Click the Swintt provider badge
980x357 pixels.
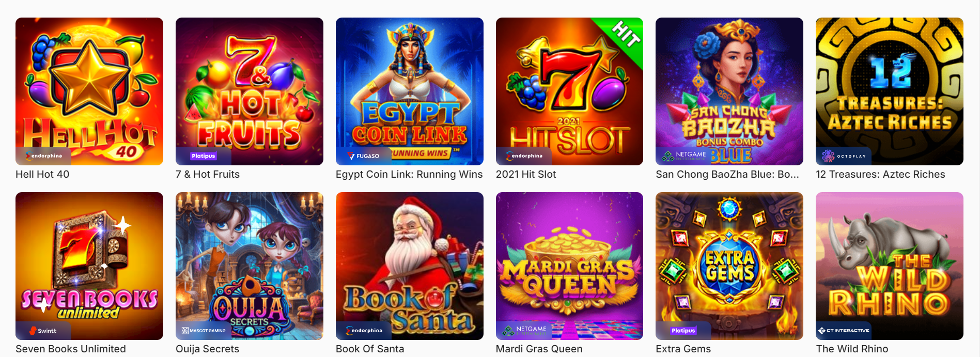43,331
